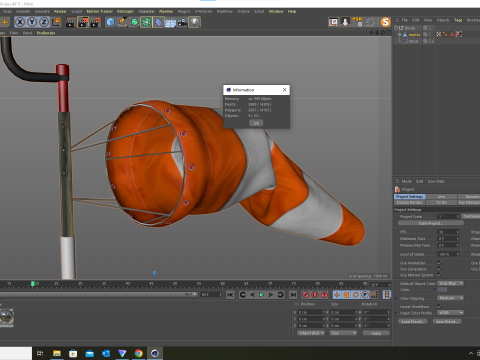Click the keyframe selection red button
The width and height of the screenshot is (480, 360).
click(x=324, y=295)
